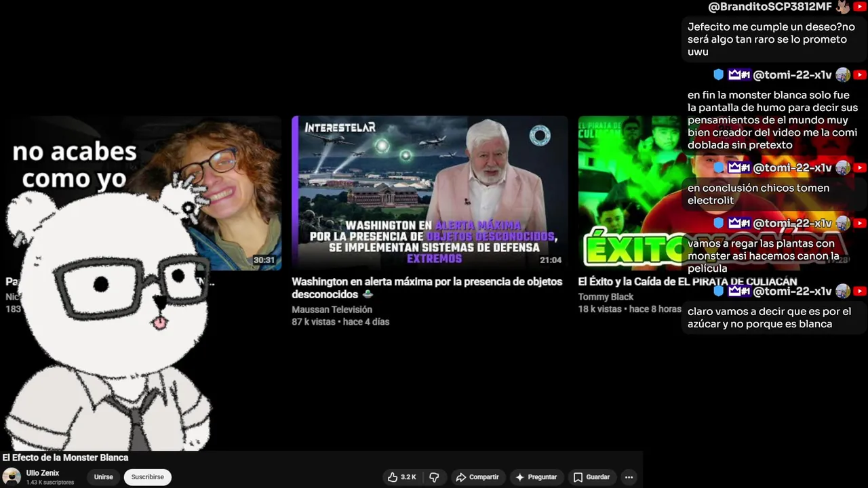Click shield badge above 'vamos a regar' message

[719, 223]
